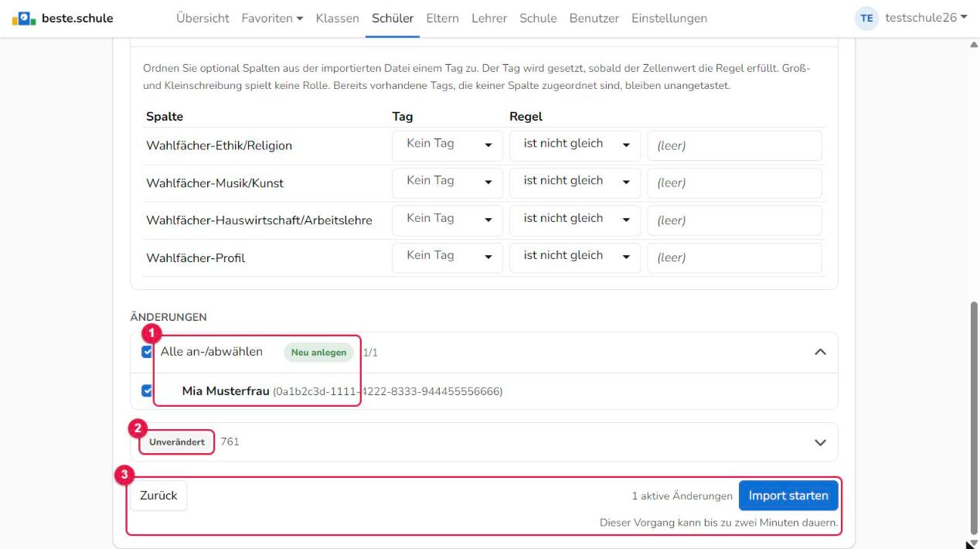Open the testschule26 account dropdown
980x549 pixels.
click(926, 19)
